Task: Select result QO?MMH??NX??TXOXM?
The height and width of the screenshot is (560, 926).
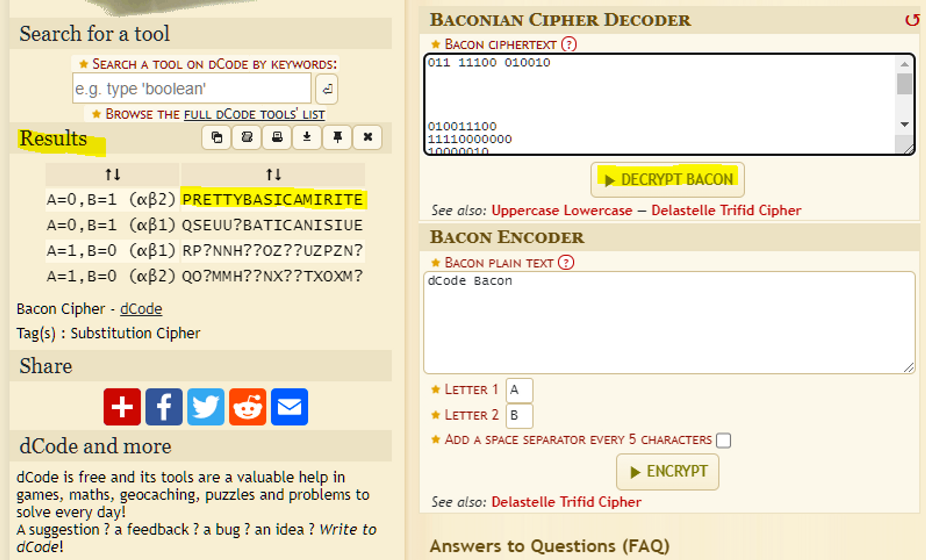Action: [x=272, y=276]
